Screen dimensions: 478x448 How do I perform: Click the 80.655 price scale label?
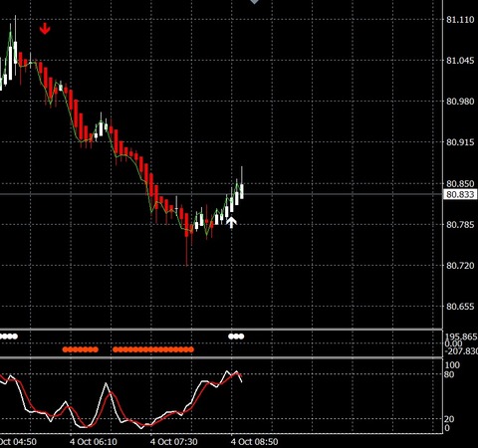tap(460, 307)
